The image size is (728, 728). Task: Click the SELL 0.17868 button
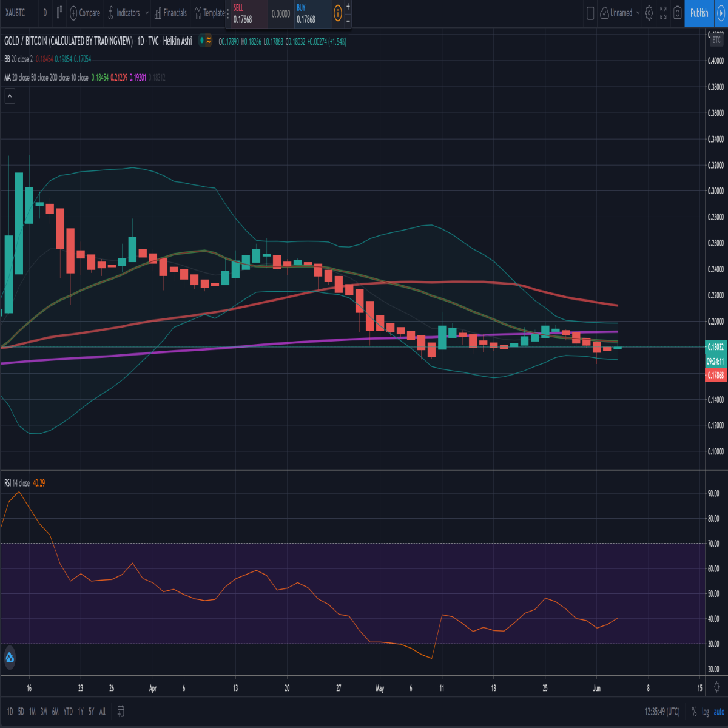pos(246,13)
